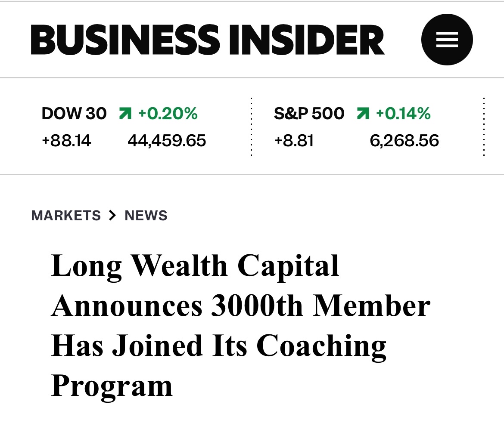
Task: Click the green up arrow beside DOW 30
Action: click(125, 113)
